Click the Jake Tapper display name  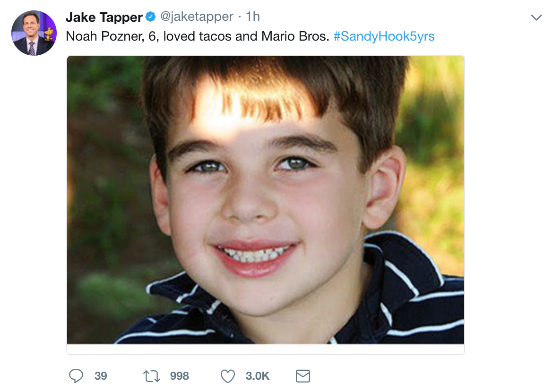[x=104, y=17]
